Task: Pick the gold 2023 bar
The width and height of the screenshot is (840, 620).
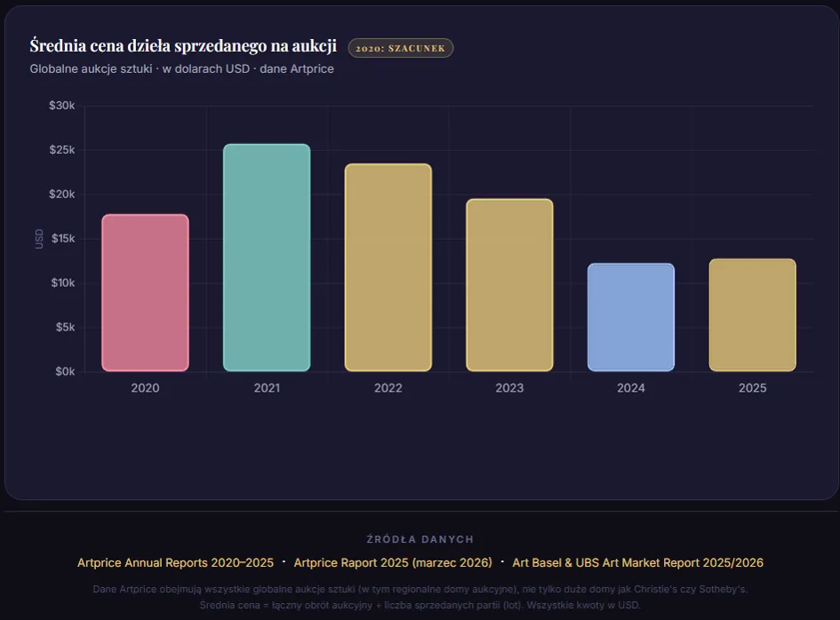Action: pos(509,285)
